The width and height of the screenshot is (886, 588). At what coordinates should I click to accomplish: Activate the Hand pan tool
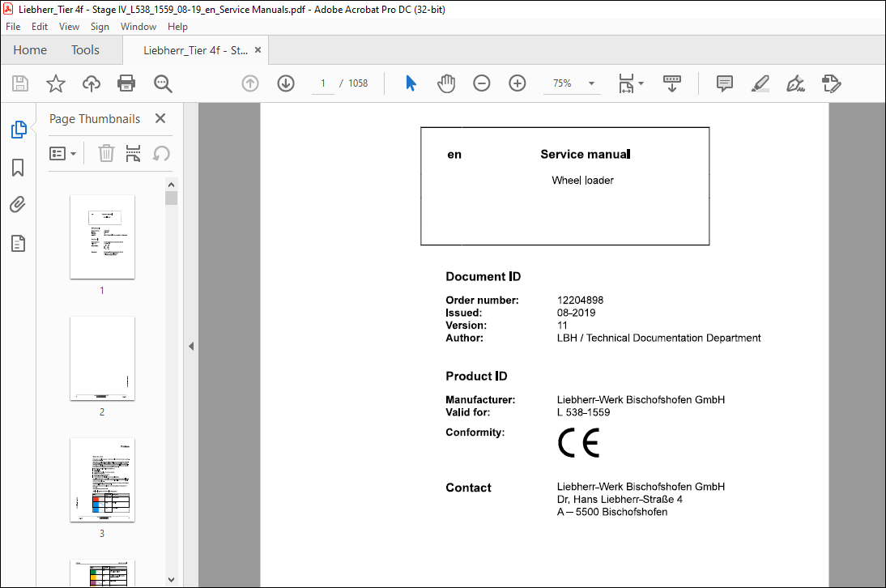[445, 83]
